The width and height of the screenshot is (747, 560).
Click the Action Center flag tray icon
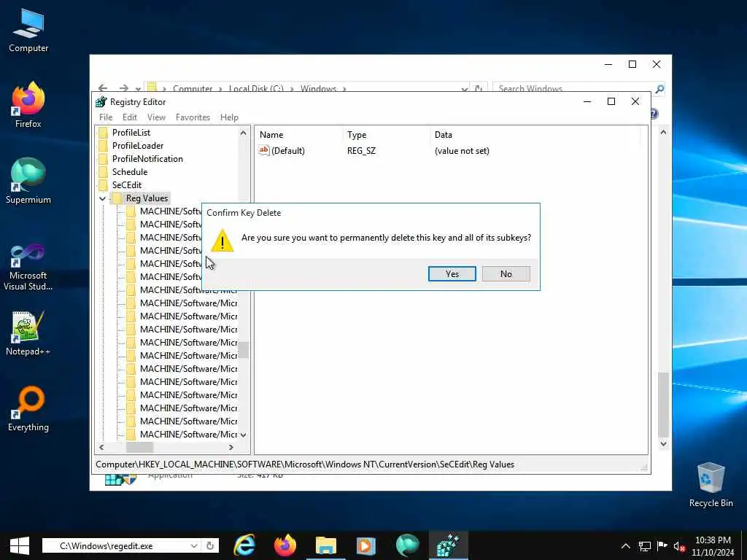[662, 546]
